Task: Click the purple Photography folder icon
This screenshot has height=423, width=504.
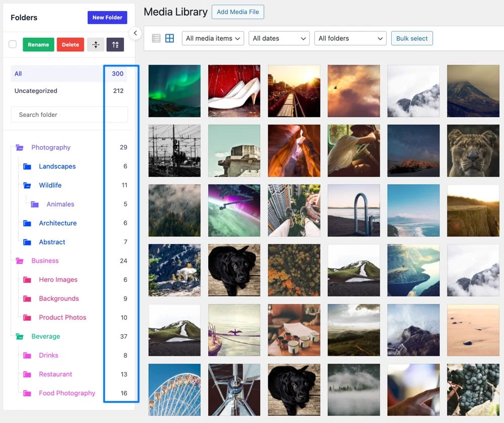Action: [19, 147]
